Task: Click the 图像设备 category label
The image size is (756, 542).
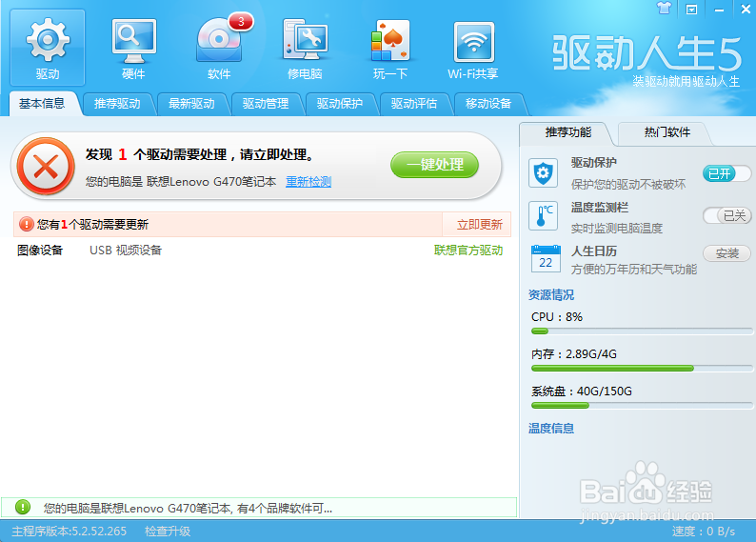Action: point(40,251)
